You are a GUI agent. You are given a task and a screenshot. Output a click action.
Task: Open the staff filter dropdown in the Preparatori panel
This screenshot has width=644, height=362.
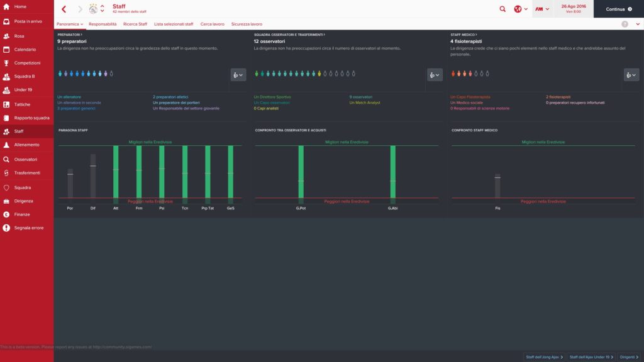pyautogui.click(x=237, y=74)
